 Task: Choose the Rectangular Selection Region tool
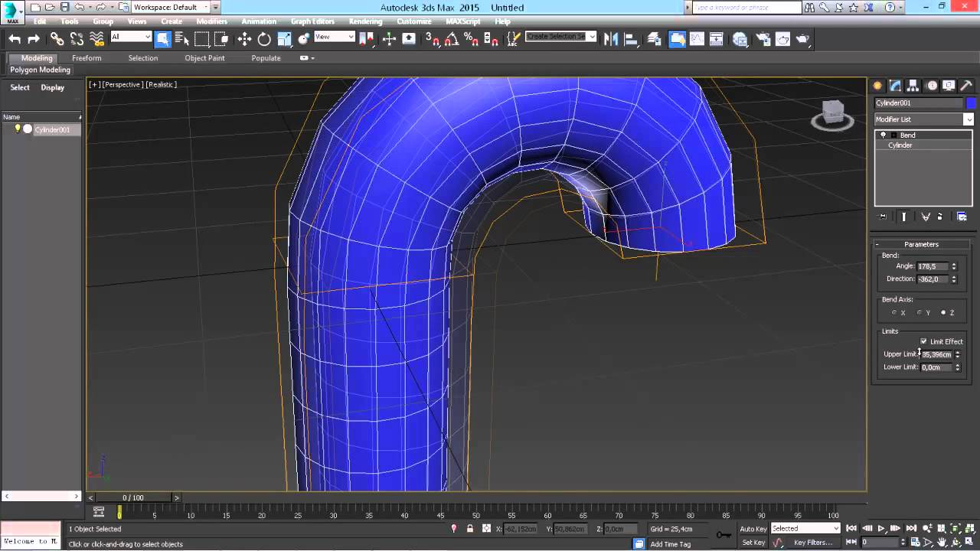tap(202, 39)
